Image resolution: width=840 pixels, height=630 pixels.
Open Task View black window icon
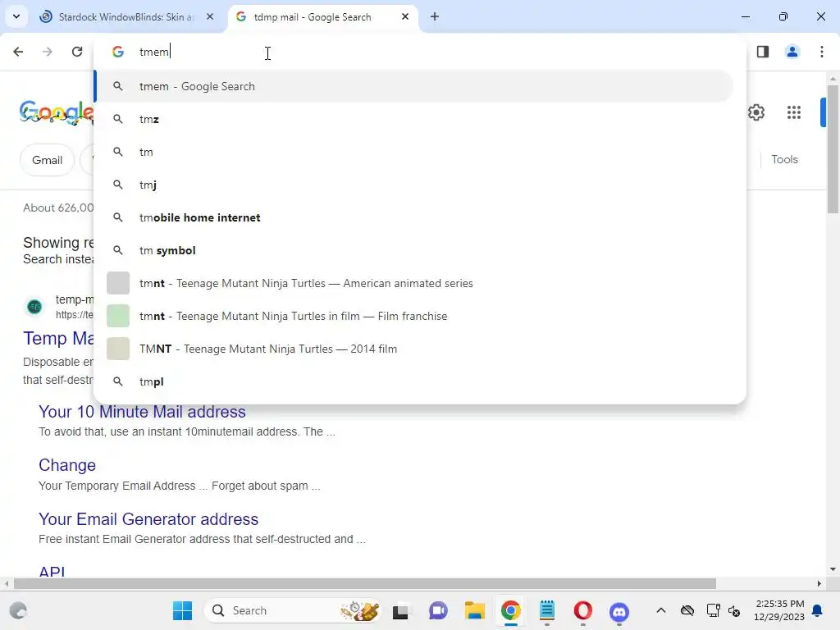tap(400, 611)
